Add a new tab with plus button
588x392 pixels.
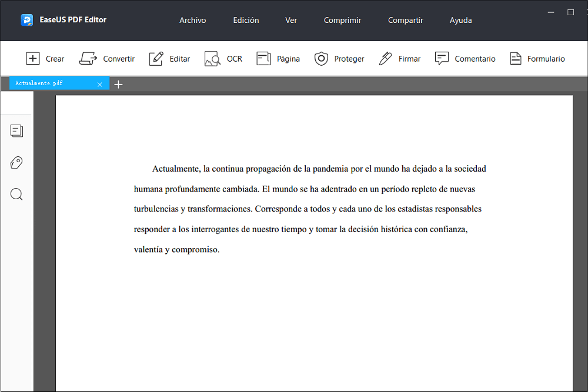118,84
